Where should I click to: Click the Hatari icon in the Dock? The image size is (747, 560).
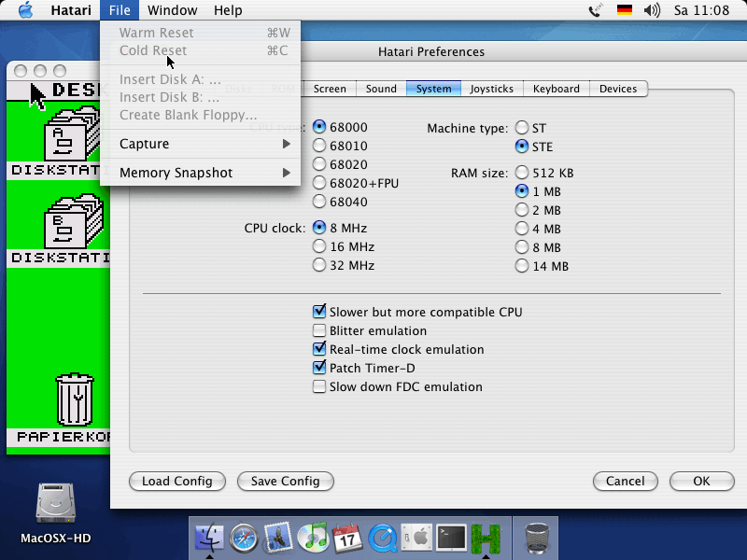coord(486,539)
